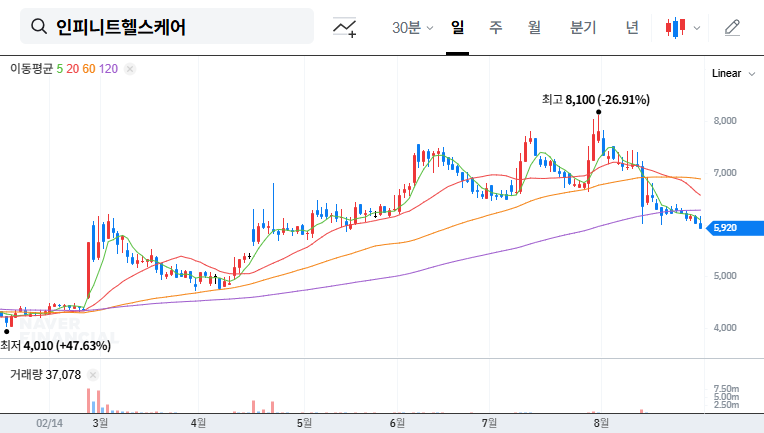This screenshot has height=433, width=764.
Task: Remove the 이동평균 indicator
Action: 130,69
